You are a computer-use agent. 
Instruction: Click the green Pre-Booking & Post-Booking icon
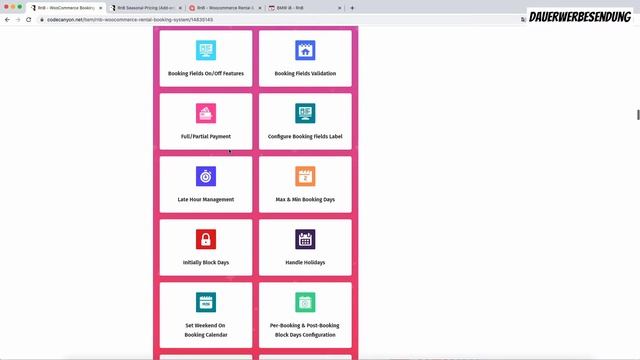pyautogui.click(x=305, y=302)
